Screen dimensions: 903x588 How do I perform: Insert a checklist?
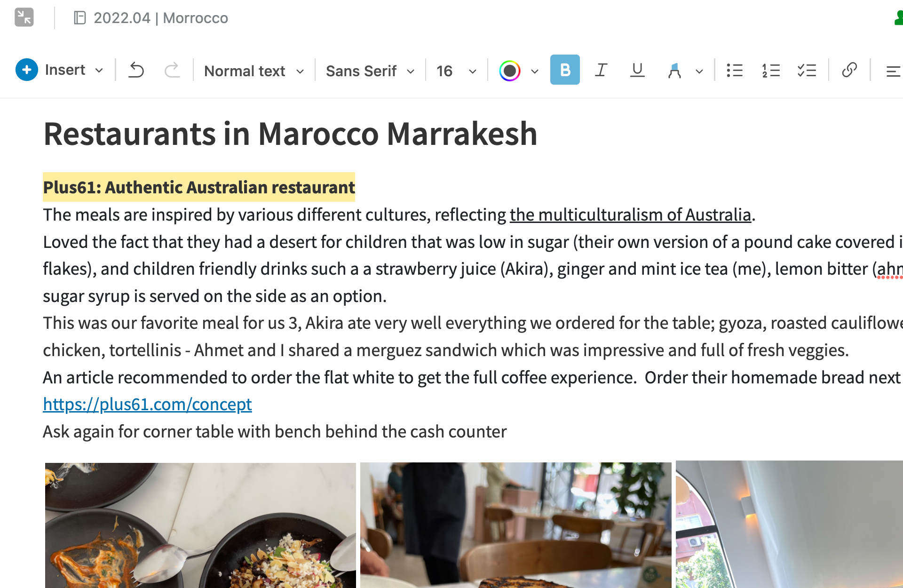point(807,71)
